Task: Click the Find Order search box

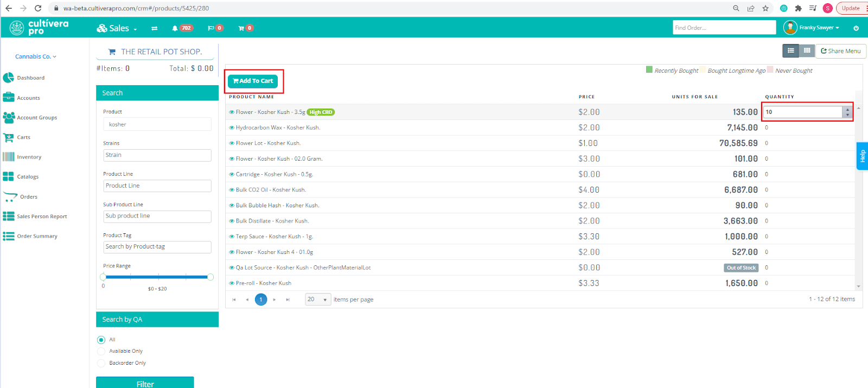Action: coord(724,28)
